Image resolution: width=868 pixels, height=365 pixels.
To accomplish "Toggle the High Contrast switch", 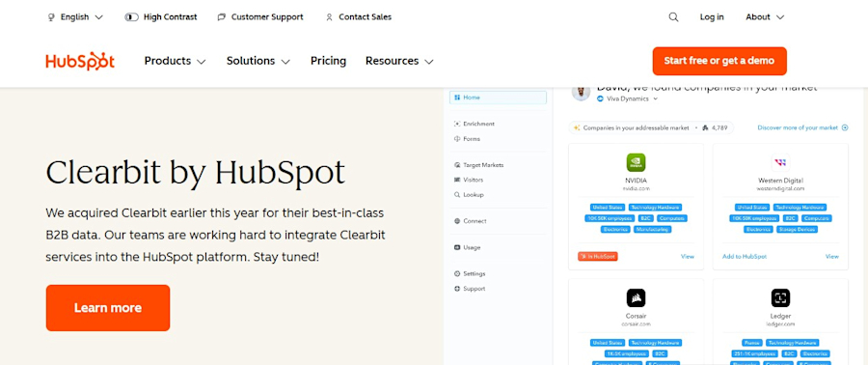I will pyautogui.click(x=132, y=17).
